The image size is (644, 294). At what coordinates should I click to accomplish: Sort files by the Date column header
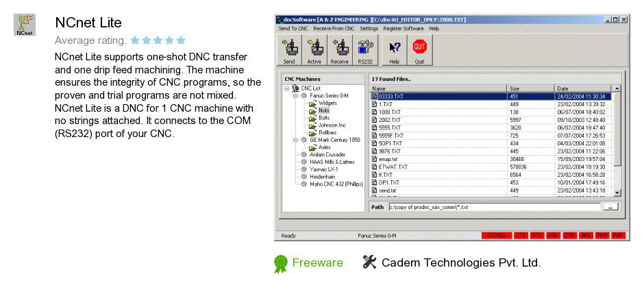tap(583, 88)
